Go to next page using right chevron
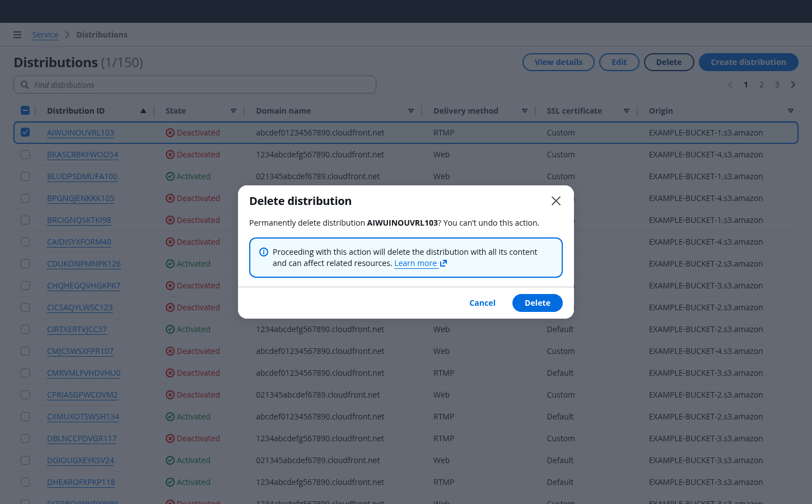Viewport: 812px width, 504px height. tap(793, 85)
